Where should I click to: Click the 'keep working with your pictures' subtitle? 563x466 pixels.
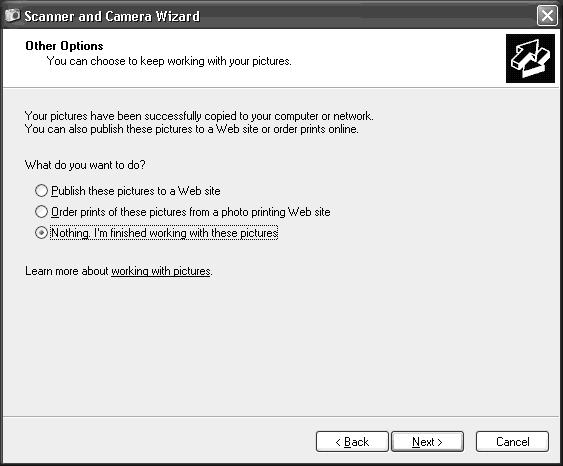click(169, 61)
